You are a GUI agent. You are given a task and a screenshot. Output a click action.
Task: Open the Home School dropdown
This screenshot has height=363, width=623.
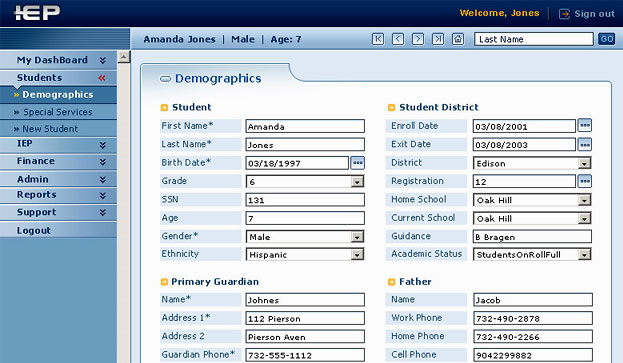click(x=584, y=200)
